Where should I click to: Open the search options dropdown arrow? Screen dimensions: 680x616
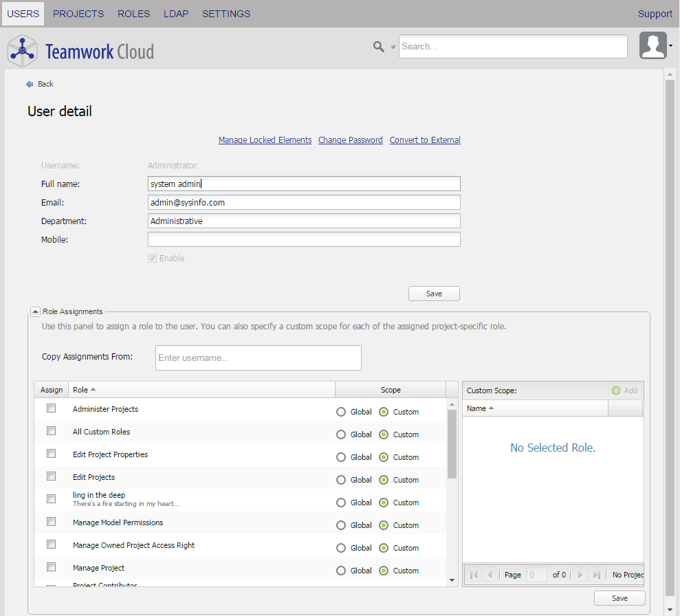(x=393, y=47)
